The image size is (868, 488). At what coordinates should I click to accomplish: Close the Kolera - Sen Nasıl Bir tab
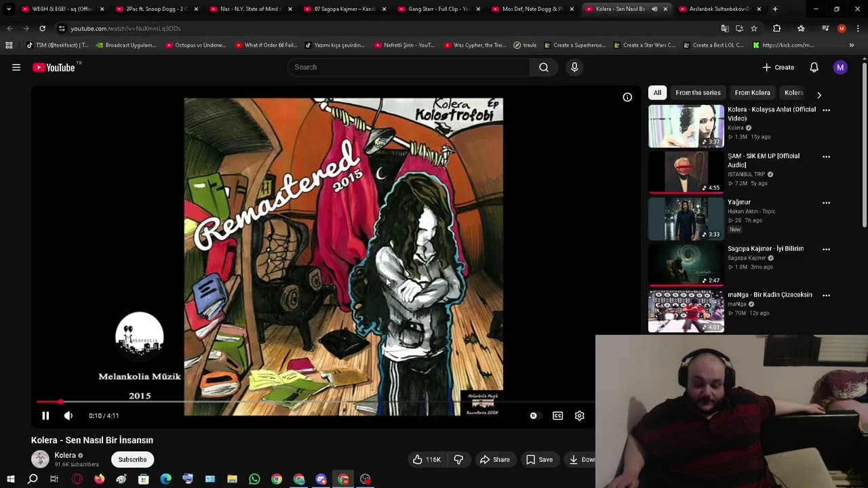665,9
